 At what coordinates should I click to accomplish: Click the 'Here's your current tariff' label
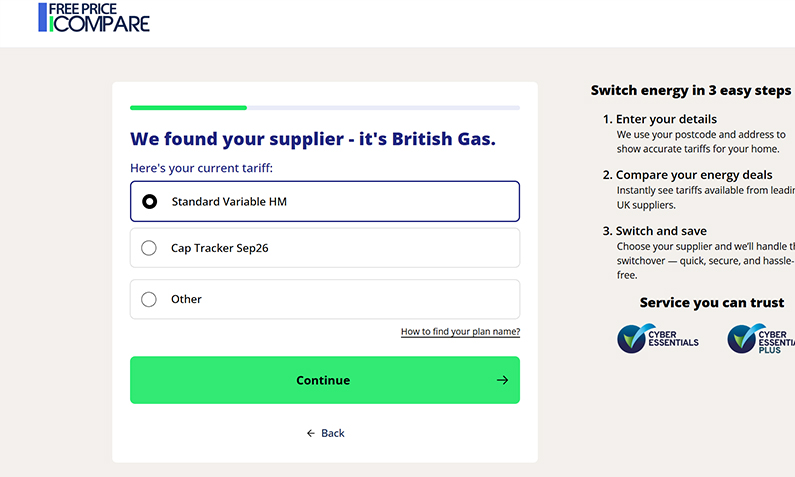point(201,168)
